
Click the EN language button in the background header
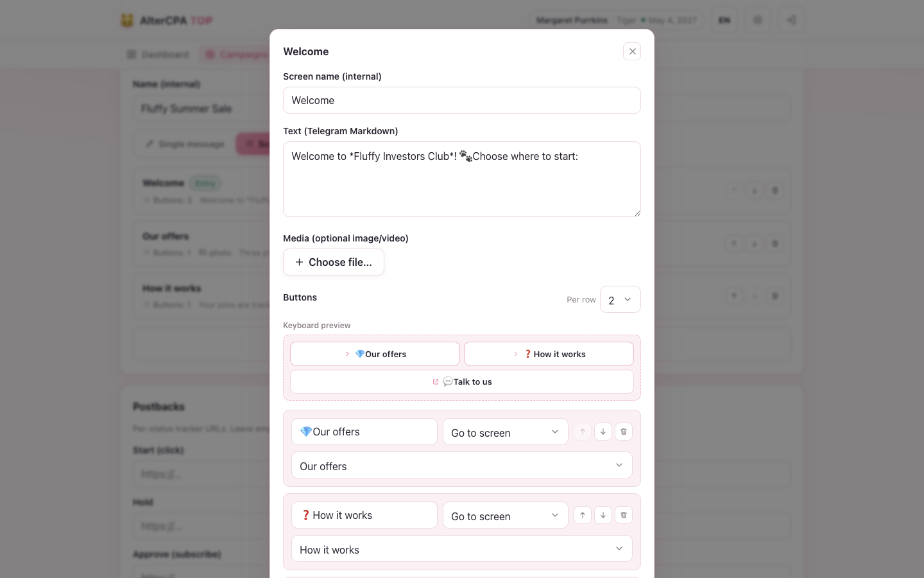point(724,20)
